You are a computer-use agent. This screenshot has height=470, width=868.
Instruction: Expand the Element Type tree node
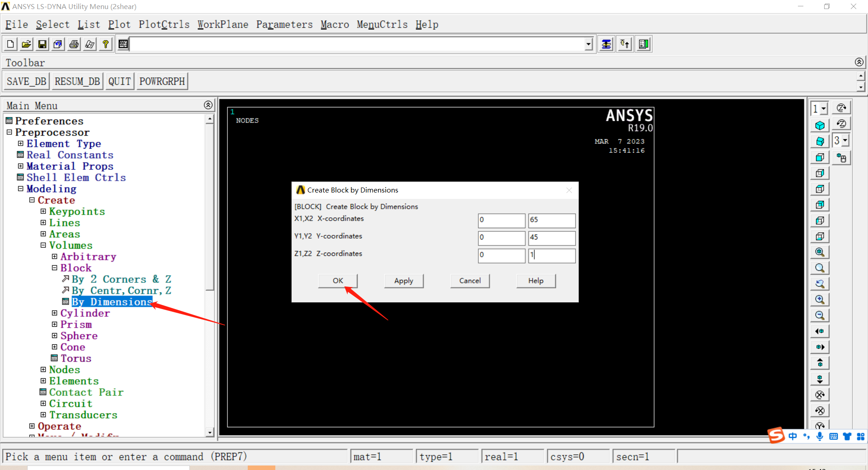pyautogui.click(x=20, y=143)
